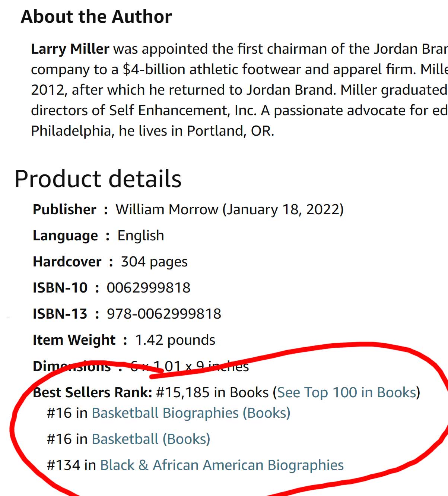The width and height of the screenshot is (448, 496).
Task: Click the #15,185 in Books rank text
Action: point(212,392)
